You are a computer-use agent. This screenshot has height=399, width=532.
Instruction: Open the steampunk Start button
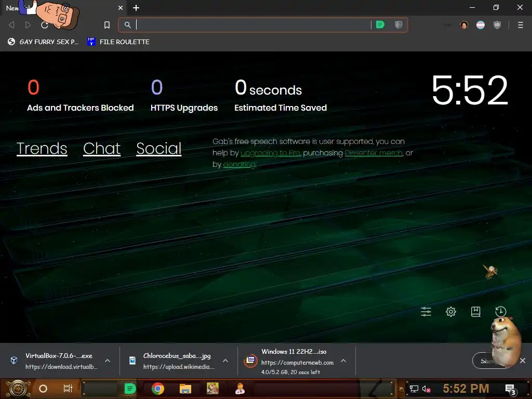coord(18,389)
